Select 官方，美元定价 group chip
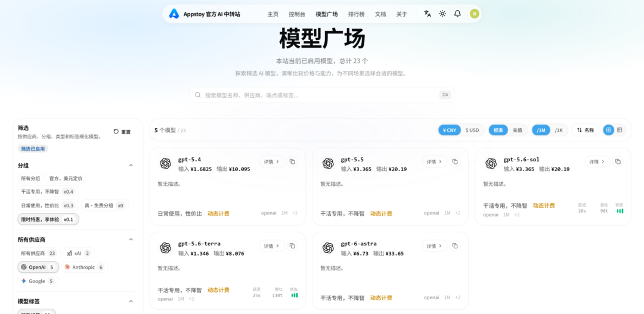Image resolution: width=644 pixels, height=314 pixels. [x=66, y=179]
